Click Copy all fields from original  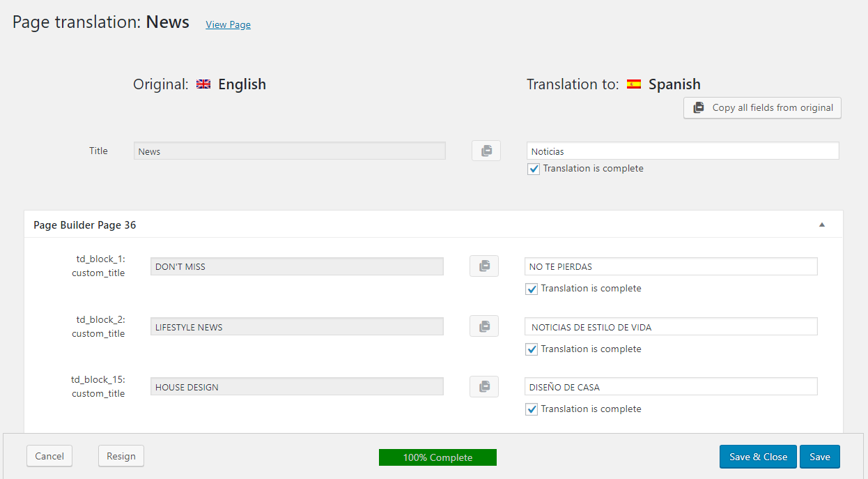point(763,108)
